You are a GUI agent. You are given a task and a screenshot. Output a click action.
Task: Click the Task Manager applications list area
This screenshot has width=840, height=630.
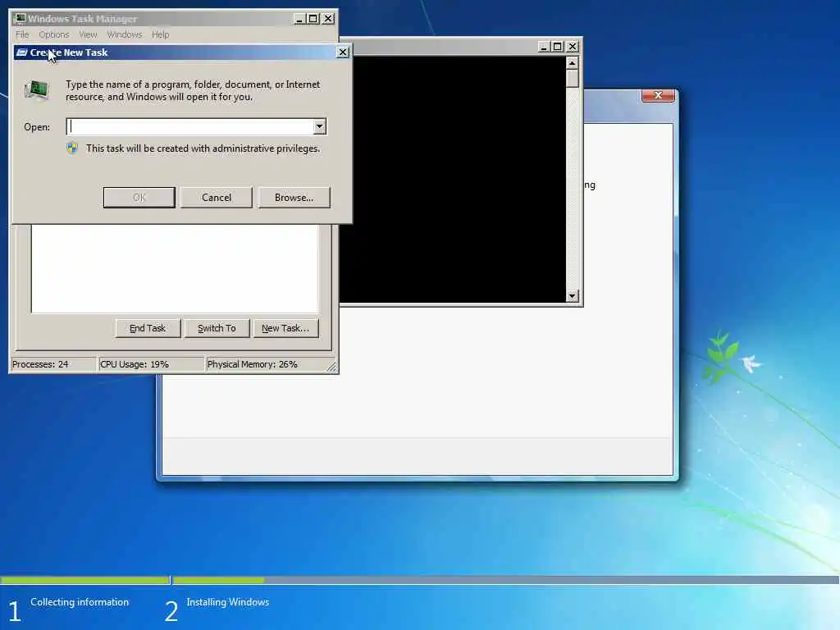175,268
